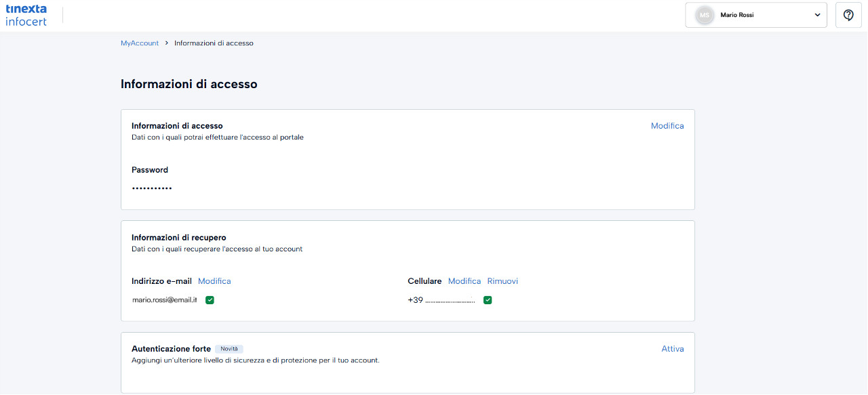The width and height of the screenshot is (868, 395).
Task: Click the Autenticazione forte section title
Action: tap(171, 349)
